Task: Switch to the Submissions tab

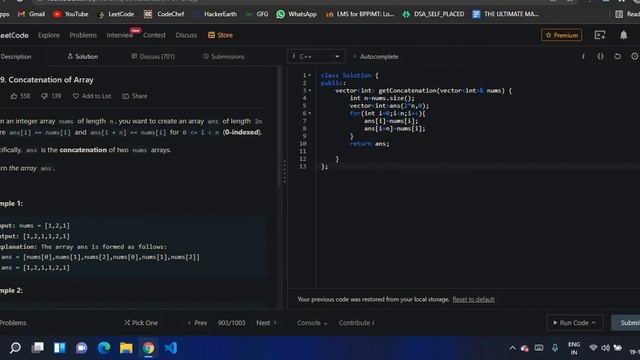Action: click(x=224, y=56)
